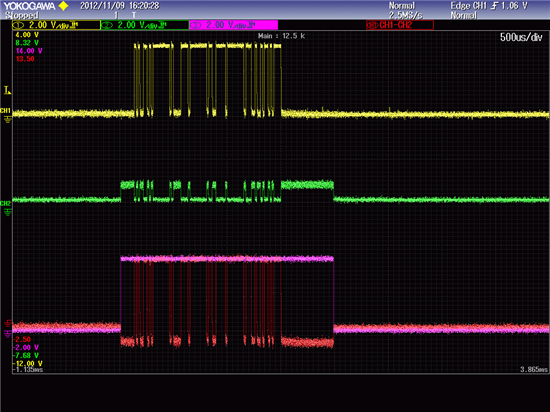Click the Stopped acquisition status
This screenshot has width=550, height=412.
click(x=21, y=15)
